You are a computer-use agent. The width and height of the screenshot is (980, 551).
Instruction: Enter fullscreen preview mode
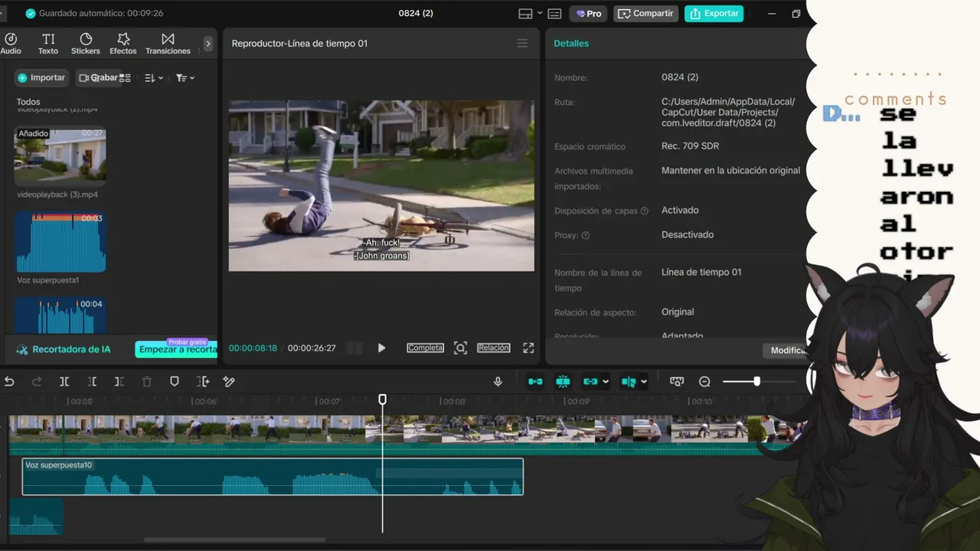click(528, 348)
